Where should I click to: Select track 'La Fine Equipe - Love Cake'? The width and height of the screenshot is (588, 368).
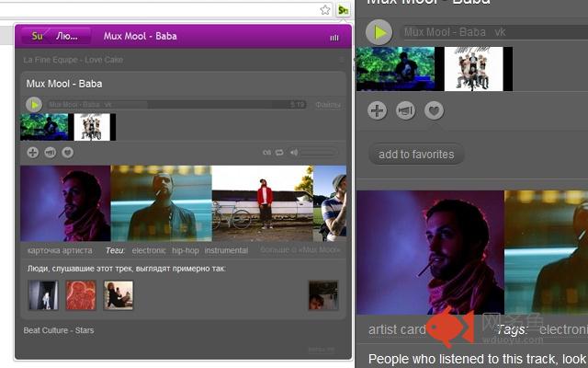(73, 60)
